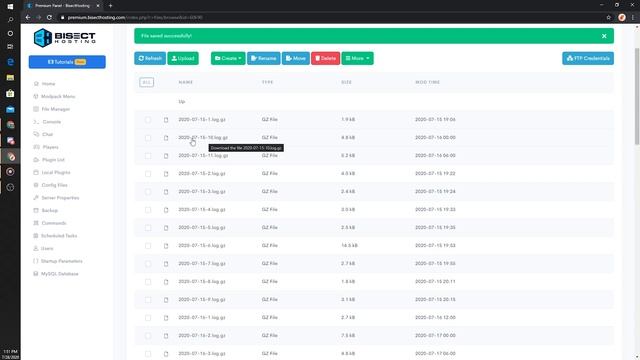Screen dimensions: 640x360
Task: Download file 2020-07-15-10.log.gz
Action: point(203,138)
